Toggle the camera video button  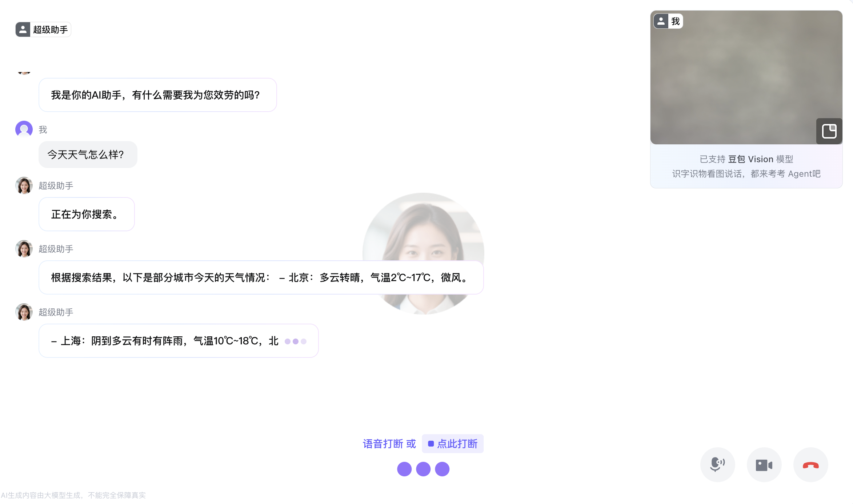pos(764,465)
